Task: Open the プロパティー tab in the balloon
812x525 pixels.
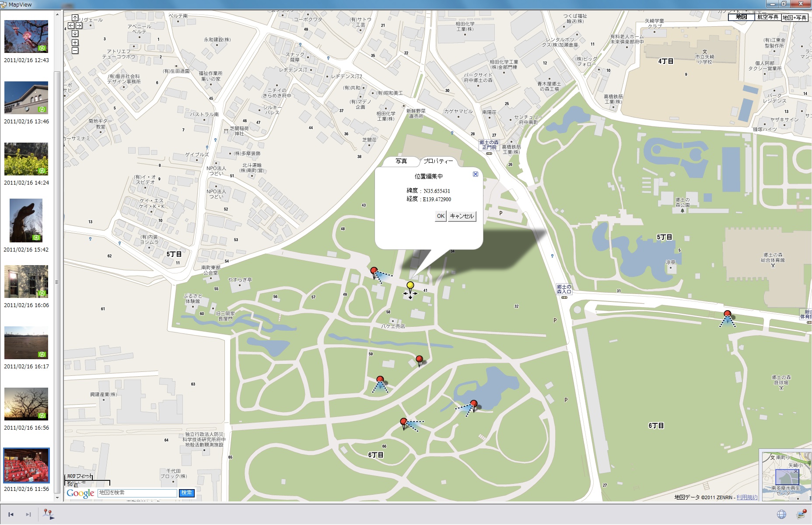Action: [x=438, y=161]
